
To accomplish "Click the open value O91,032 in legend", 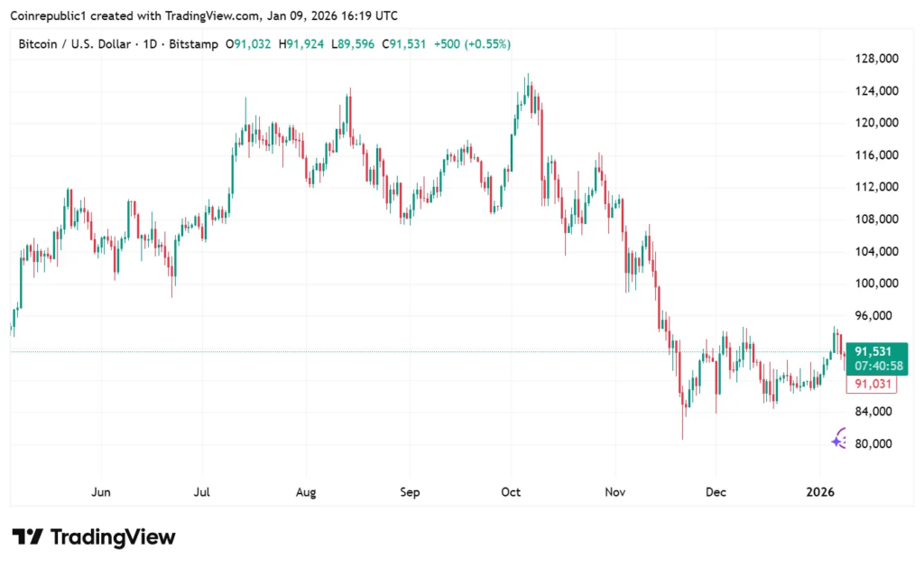I will tap(250, 43).
